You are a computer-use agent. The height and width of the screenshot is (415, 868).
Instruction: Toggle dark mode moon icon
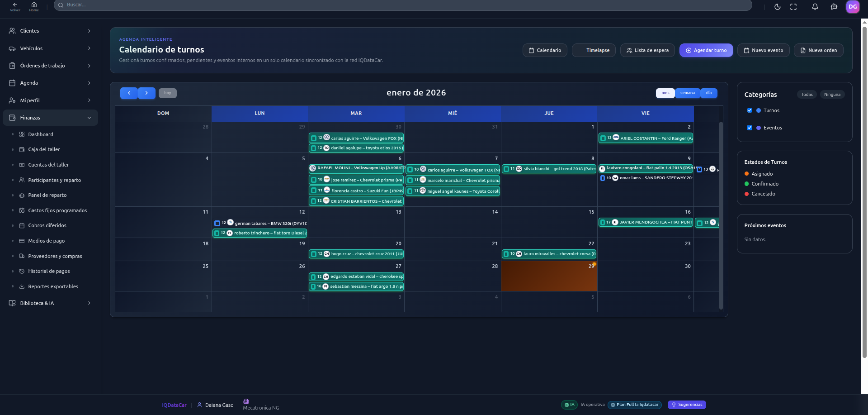[777, 7]
